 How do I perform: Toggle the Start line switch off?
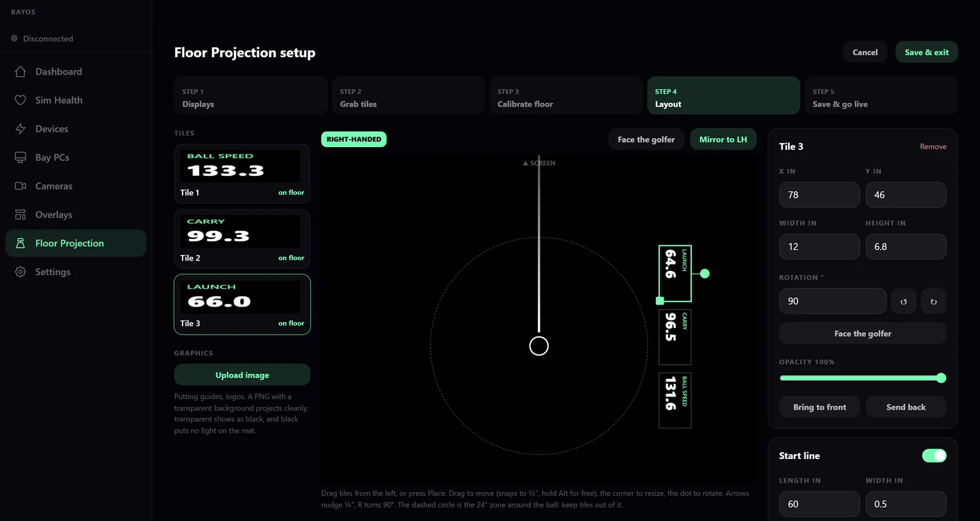(x=934, y=455)
